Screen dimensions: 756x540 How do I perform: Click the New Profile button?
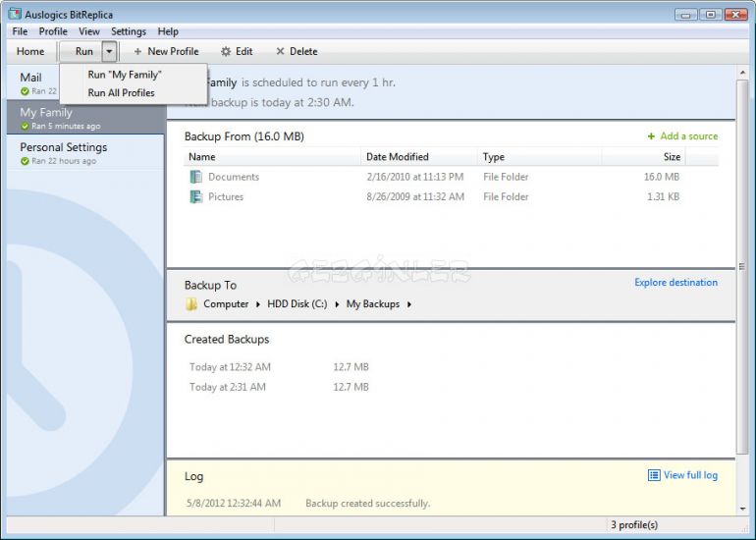pos(166,51)
